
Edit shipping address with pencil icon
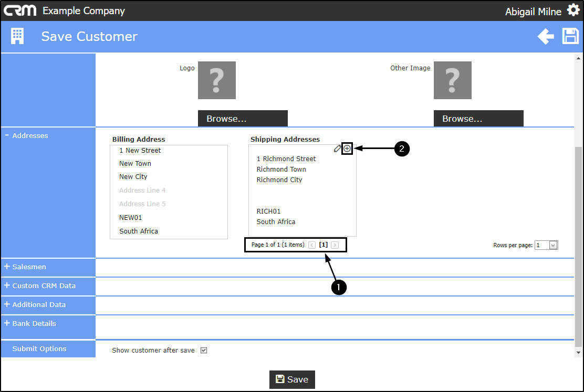(337, 149)
